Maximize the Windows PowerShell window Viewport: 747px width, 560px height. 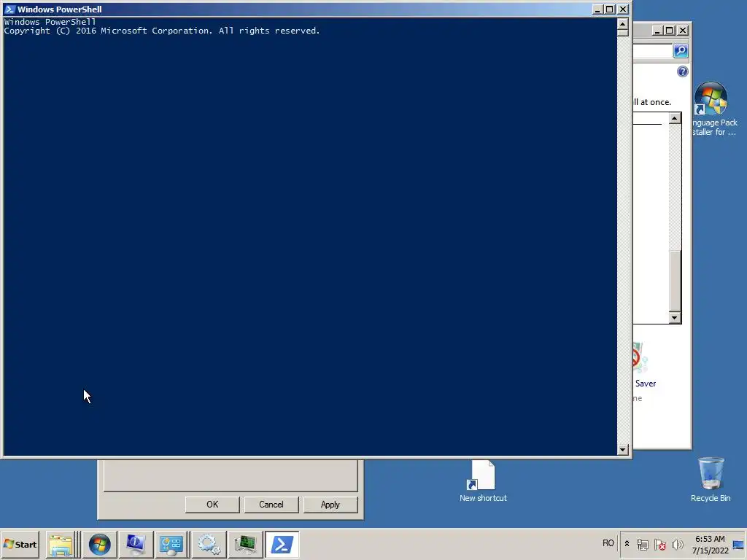pos(609,9)
